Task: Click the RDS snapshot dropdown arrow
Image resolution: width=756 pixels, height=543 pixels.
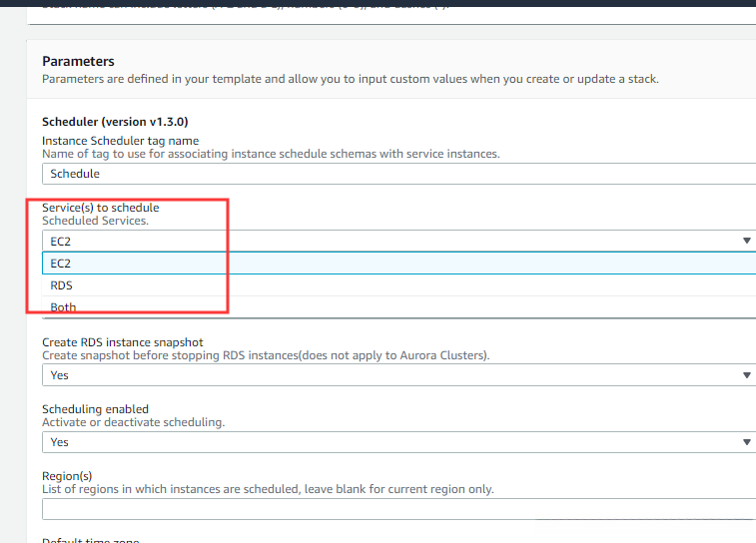Action: point(746,375)
